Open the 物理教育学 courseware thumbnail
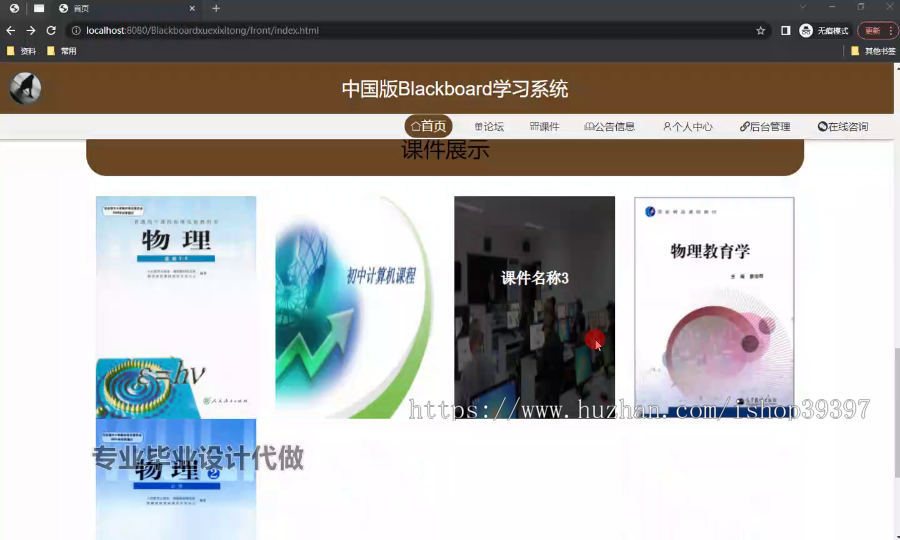The width and height of the screenshot is (900, 540). click(x=714, y=307)
